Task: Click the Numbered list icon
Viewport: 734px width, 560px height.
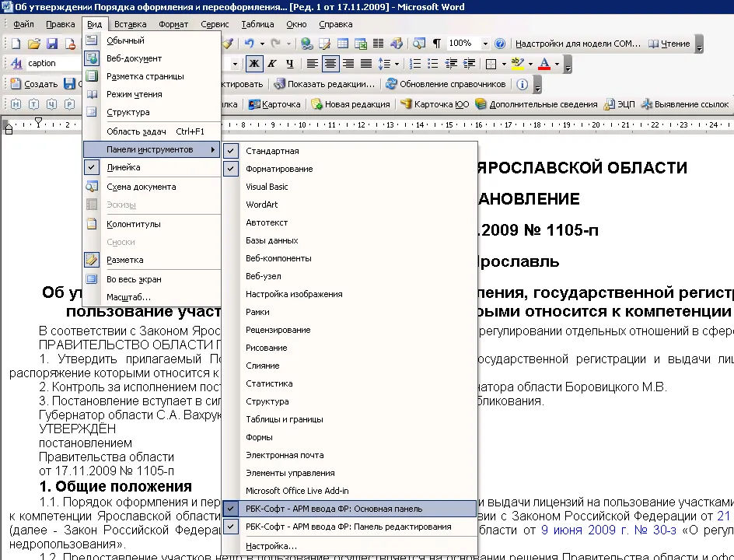Action: pyautogui.click(x=414, y=63)
